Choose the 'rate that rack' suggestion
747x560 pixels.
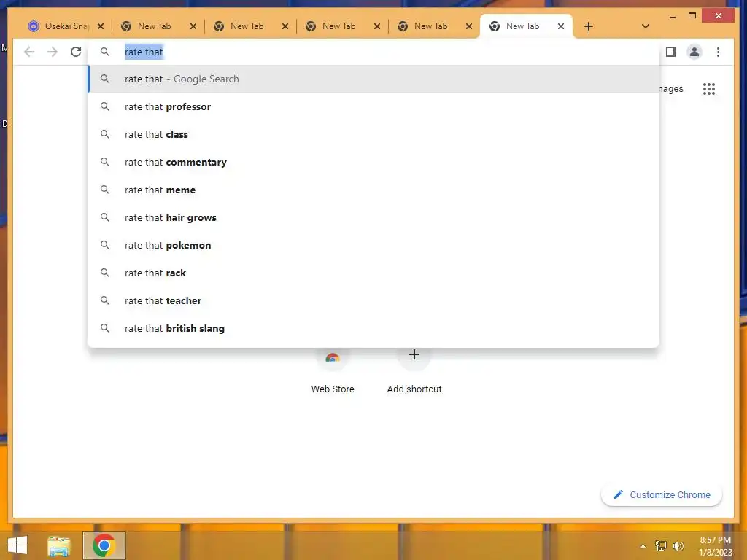coord(373,273)
